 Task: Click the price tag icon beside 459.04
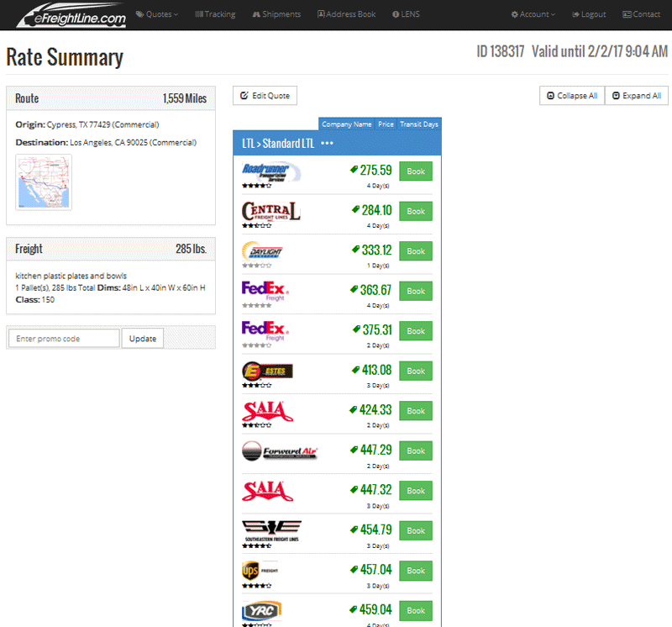click(354, 609)
